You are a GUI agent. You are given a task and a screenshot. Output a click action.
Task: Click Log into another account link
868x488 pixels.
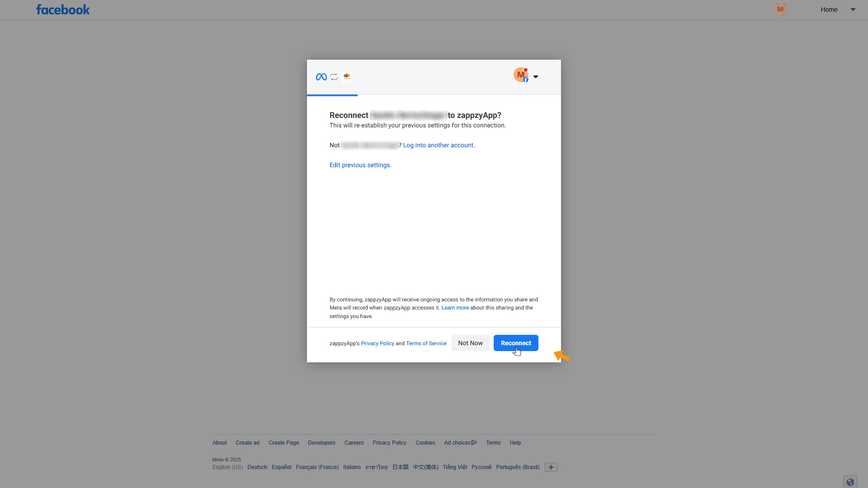[x=439, y=145]
